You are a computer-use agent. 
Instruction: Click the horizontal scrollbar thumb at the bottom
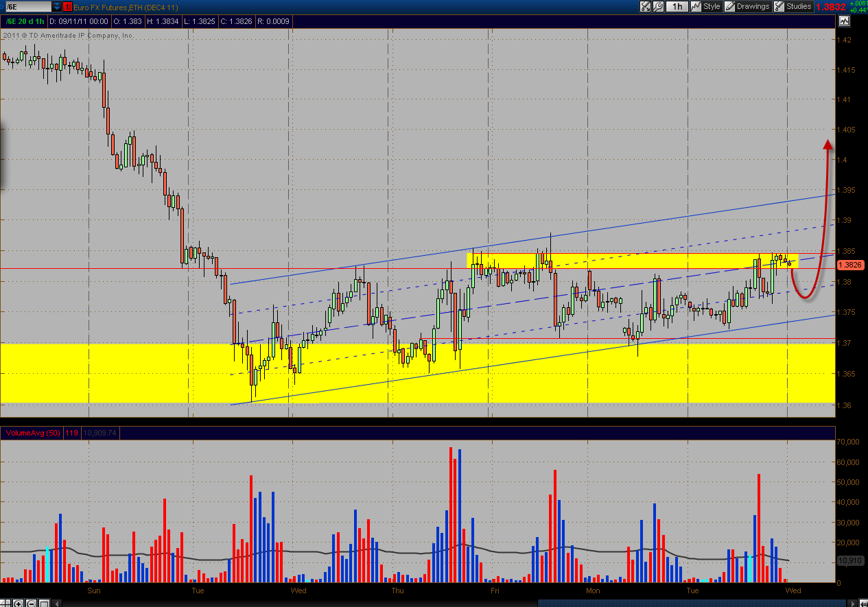692,603
